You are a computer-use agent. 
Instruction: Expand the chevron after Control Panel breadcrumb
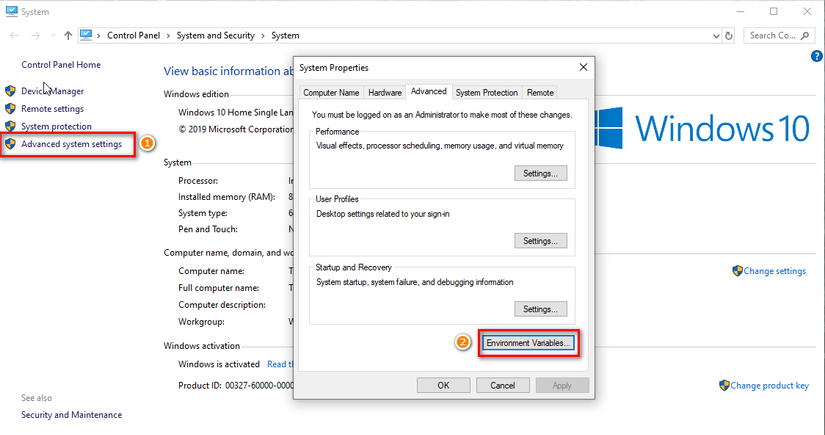click(168, 36)
